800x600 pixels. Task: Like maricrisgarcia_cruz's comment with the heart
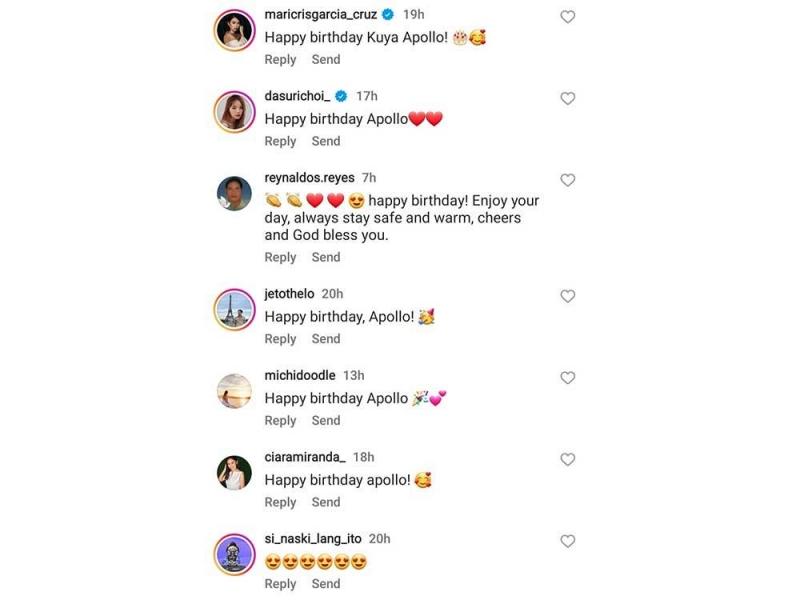click(567, 17)
